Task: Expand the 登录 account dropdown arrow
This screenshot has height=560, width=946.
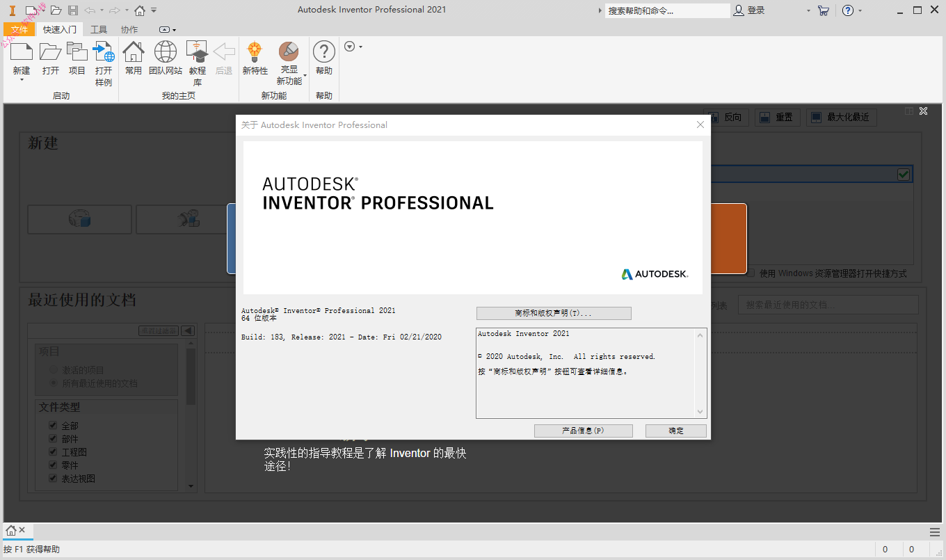Action: [808, 10]
